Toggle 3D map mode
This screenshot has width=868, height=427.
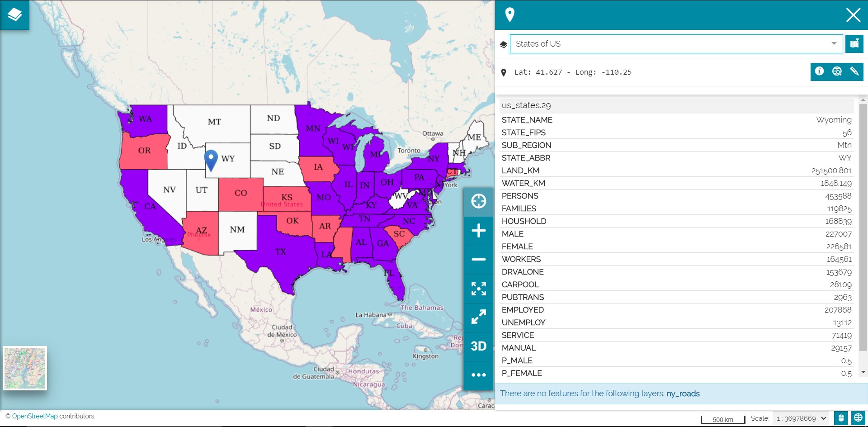click(x=478, y=346)
